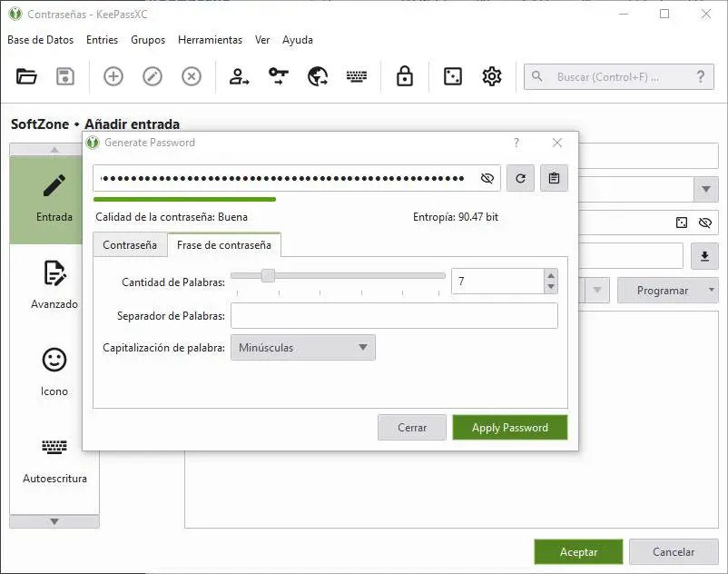Click green password quality bar
The height and width of the screenshot is (574, 728).
(185, 199)
